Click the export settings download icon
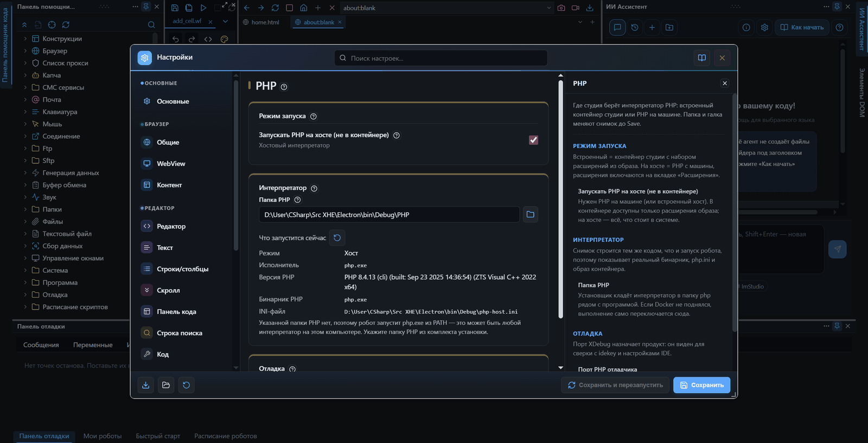 (x=145, y=385)
